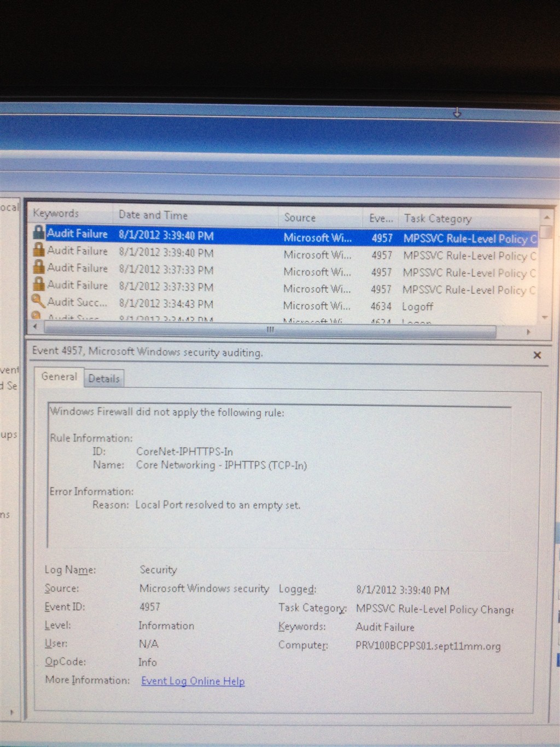
Task: Click the Computer name value PRV100BCPPS01
Action: (428, 646)
